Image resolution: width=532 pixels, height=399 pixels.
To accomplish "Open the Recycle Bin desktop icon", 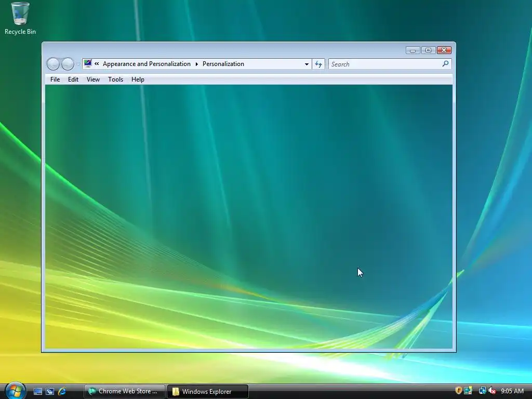I will coord(20,19).
